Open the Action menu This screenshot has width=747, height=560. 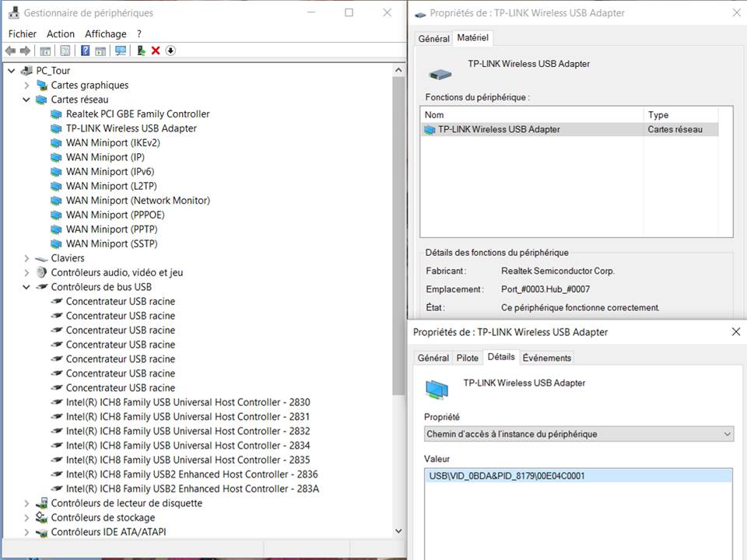(x=61, y=33)
